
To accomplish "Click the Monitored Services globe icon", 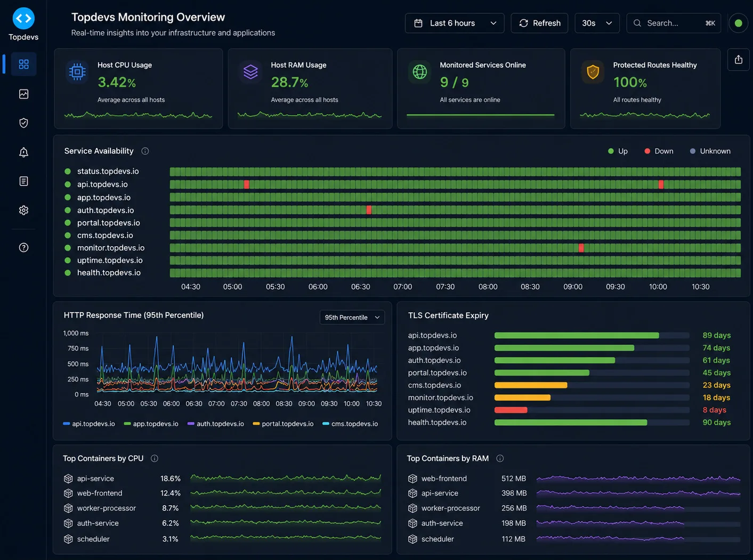I will [420, 71].
